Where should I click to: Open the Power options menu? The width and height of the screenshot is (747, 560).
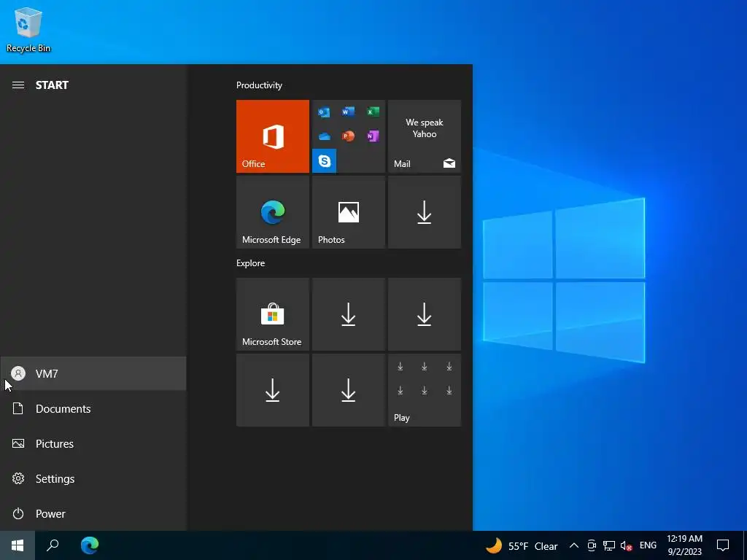(93, 514)
